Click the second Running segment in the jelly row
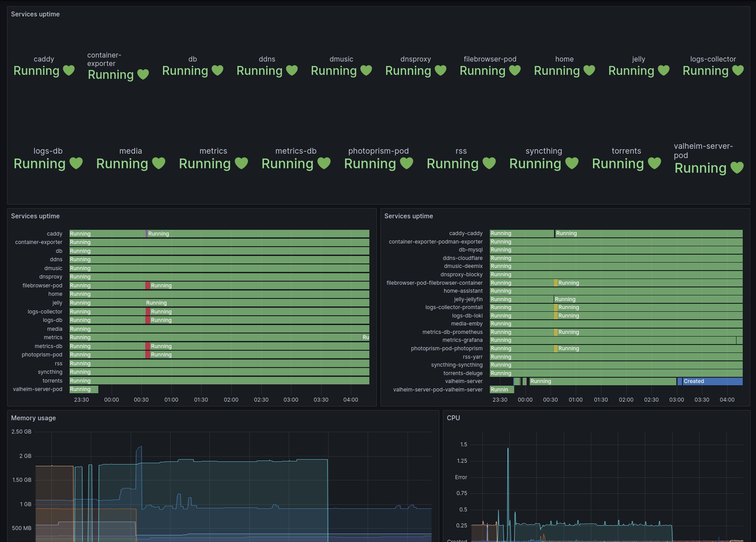 [x=257, y=303]
